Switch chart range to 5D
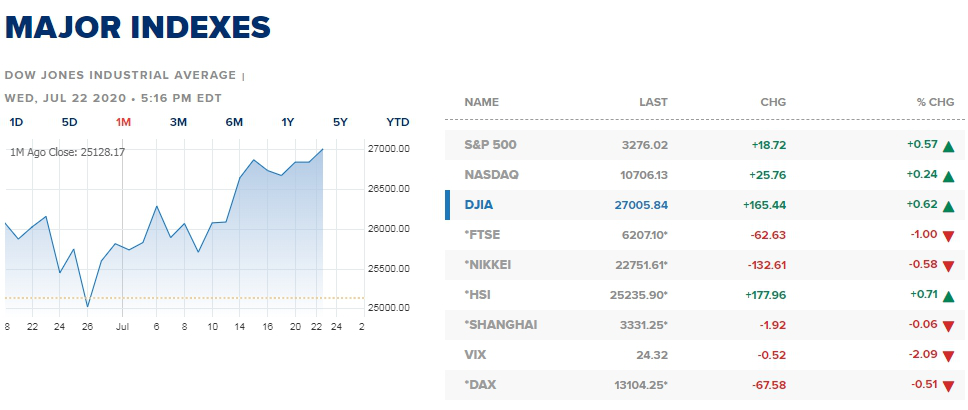The height and width of the screenshot is (410, 968). 70,122
